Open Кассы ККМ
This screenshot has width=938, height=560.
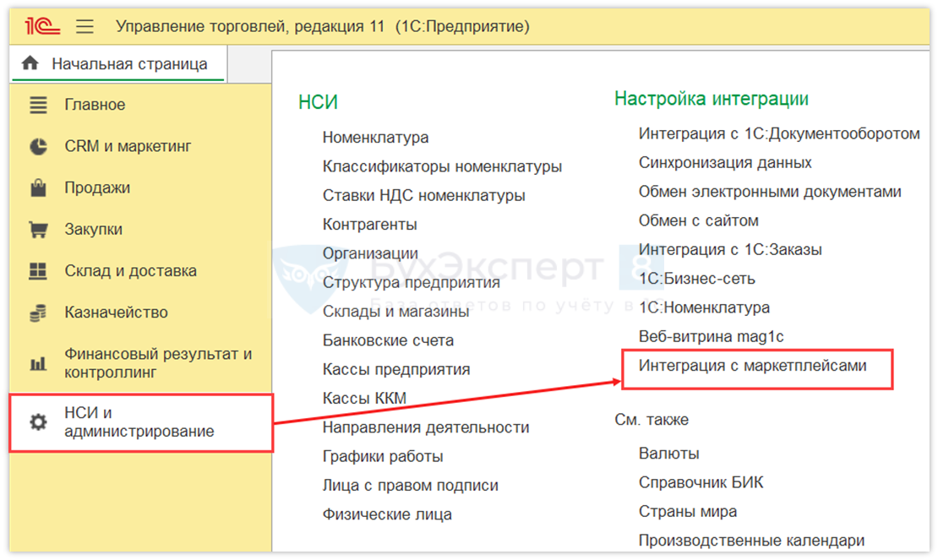[x=364, y=398]
